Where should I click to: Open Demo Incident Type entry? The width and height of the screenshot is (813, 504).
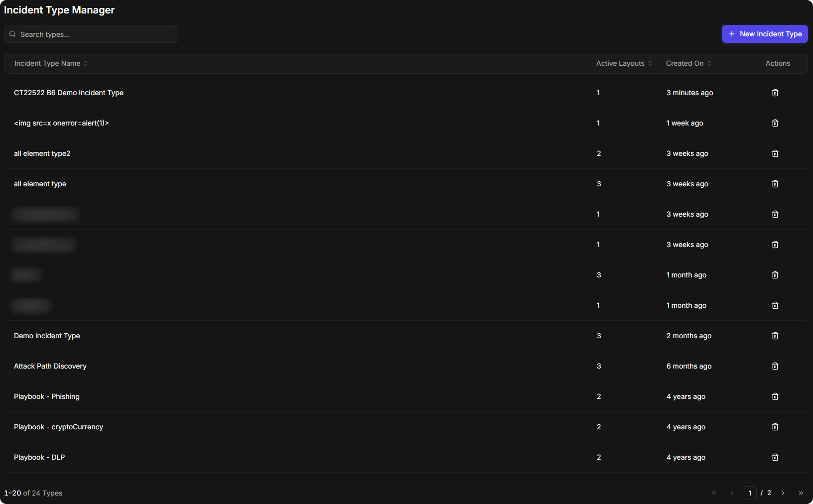point(47,336)
